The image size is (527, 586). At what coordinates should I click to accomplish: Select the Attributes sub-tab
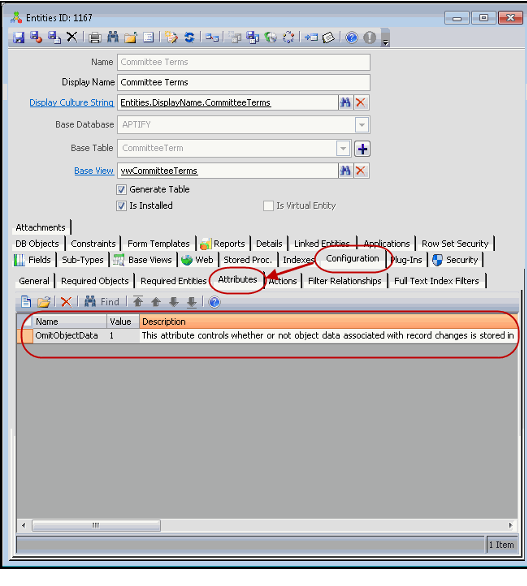(238, 280)
